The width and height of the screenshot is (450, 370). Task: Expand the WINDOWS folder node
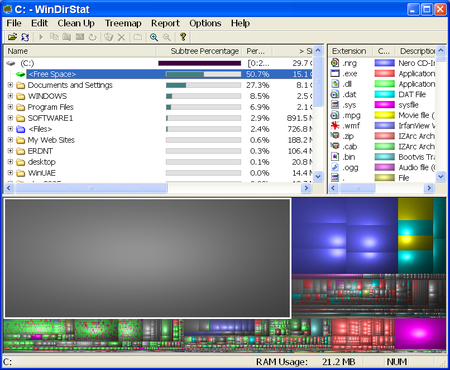click(10, 96)
